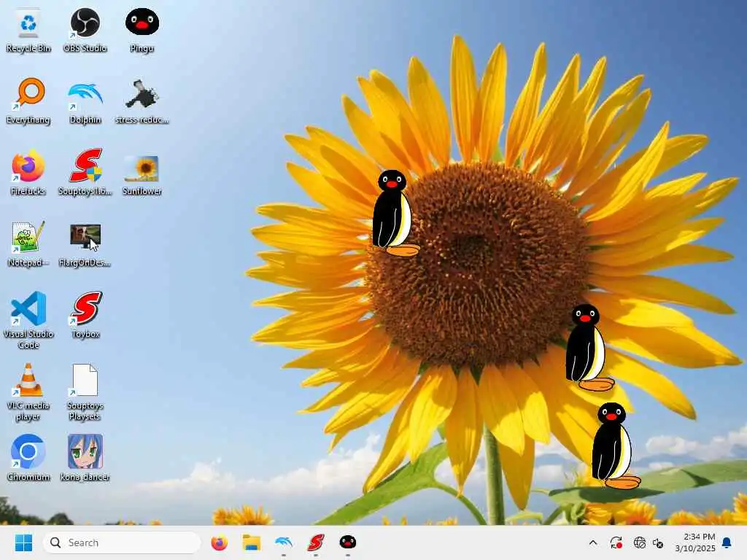This screenshot has height=560, width=747.
Task: Open network settings from tray globe icon
Action: click(639, 542)
